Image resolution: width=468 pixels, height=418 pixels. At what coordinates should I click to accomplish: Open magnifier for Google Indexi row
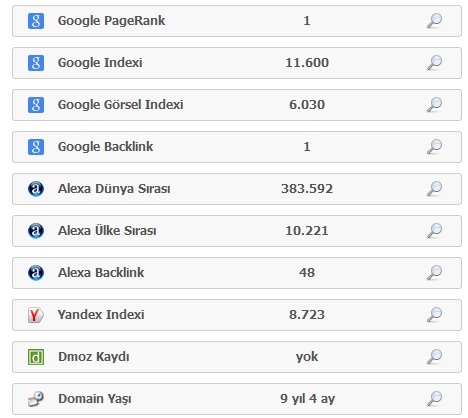(x=434, y=63)
